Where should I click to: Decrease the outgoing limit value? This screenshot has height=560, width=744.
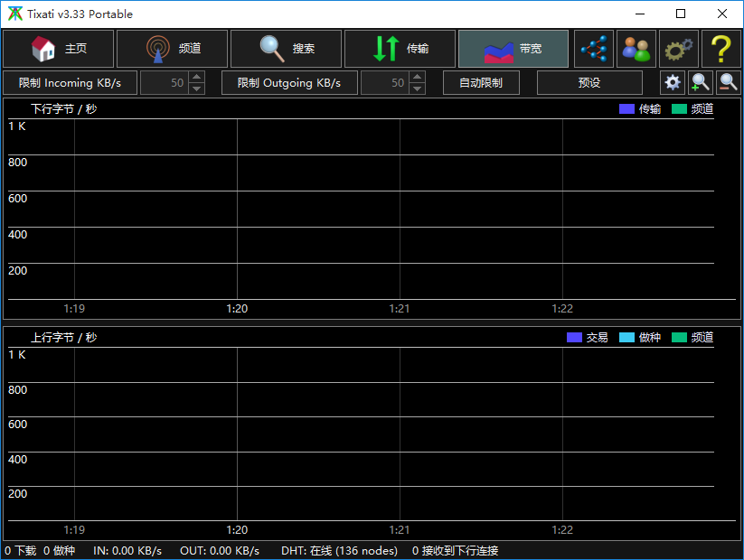tap(417, 89)
